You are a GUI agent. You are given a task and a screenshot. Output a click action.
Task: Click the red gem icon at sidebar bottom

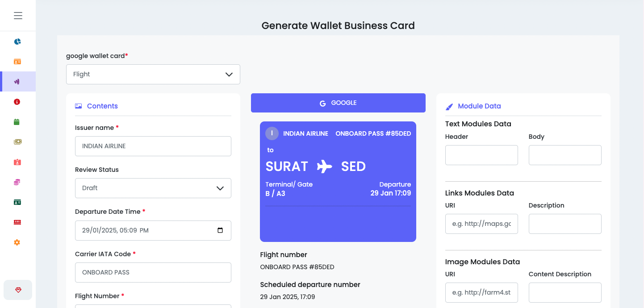pyautogui.click(x=18, y=290)
